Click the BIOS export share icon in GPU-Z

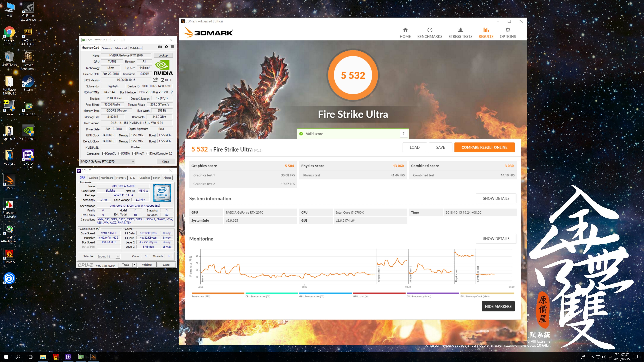tap(155, 80)
